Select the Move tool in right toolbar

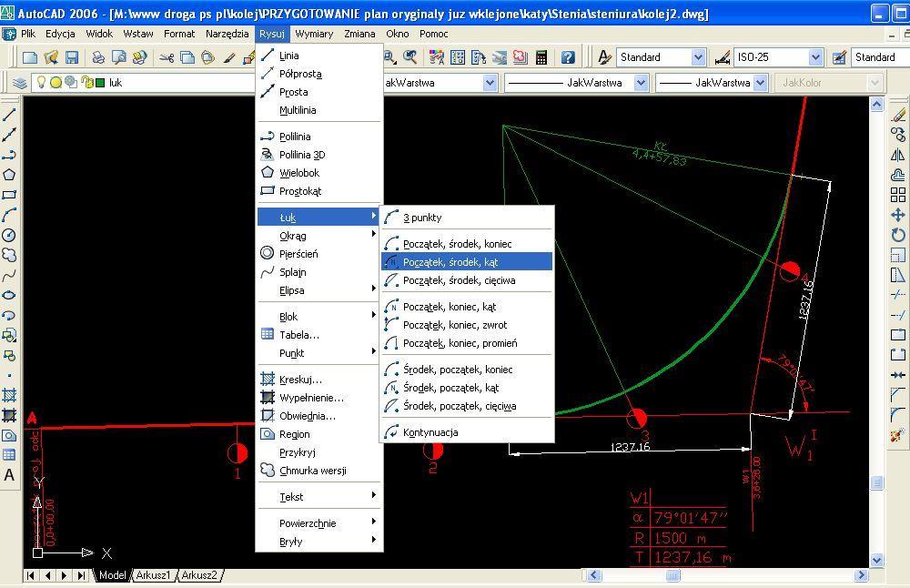point(898,215)
